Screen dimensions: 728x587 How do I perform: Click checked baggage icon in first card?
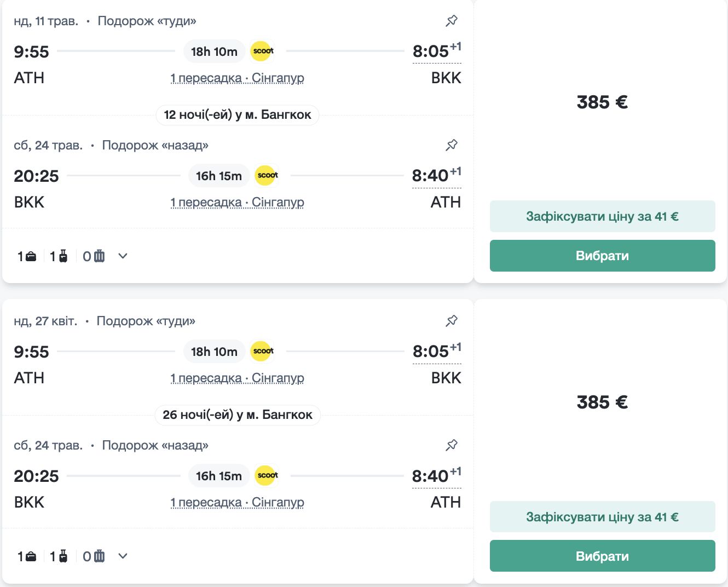point(99,256)
